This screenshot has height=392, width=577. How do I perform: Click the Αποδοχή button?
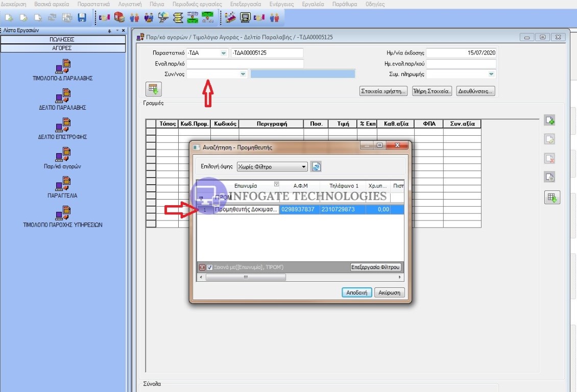356,293
